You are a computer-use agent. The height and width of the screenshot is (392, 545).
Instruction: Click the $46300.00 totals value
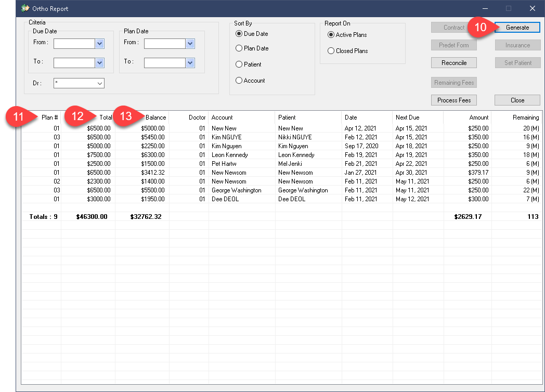tap(92, 216)
